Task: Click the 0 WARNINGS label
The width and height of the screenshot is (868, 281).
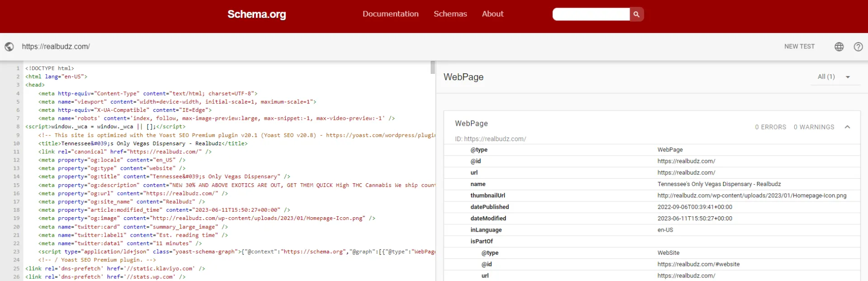Action: [x=814, y=127]
